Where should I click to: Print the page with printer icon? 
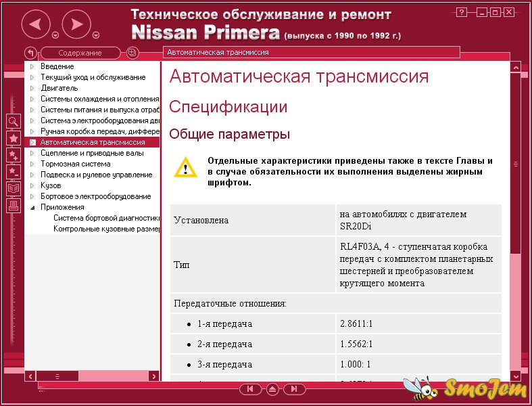(x=14, y=205)
